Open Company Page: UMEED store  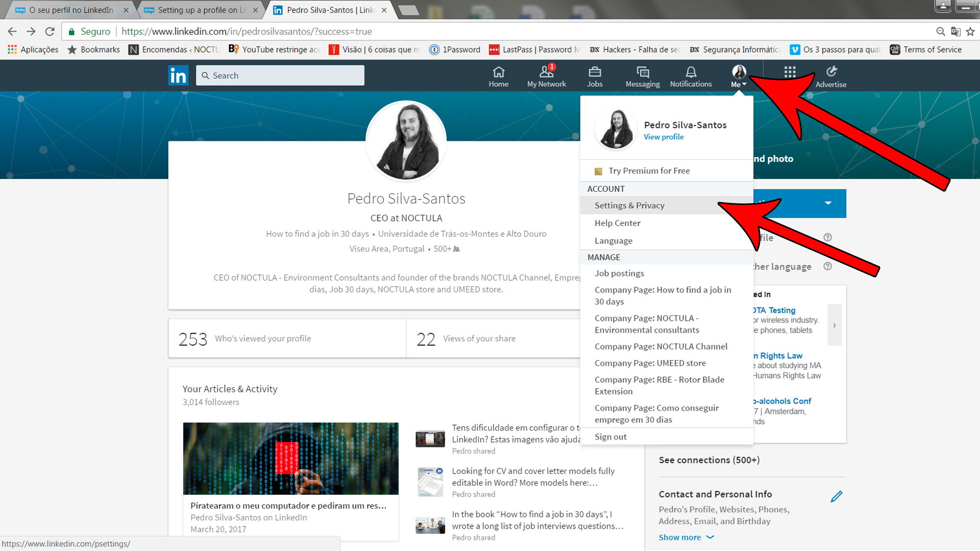tap(667, 363)
